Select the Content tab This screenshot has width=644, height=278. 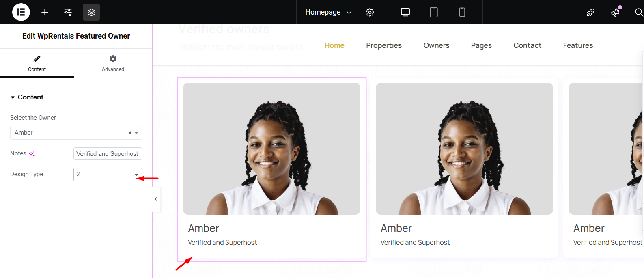click(x=37, y=63)
